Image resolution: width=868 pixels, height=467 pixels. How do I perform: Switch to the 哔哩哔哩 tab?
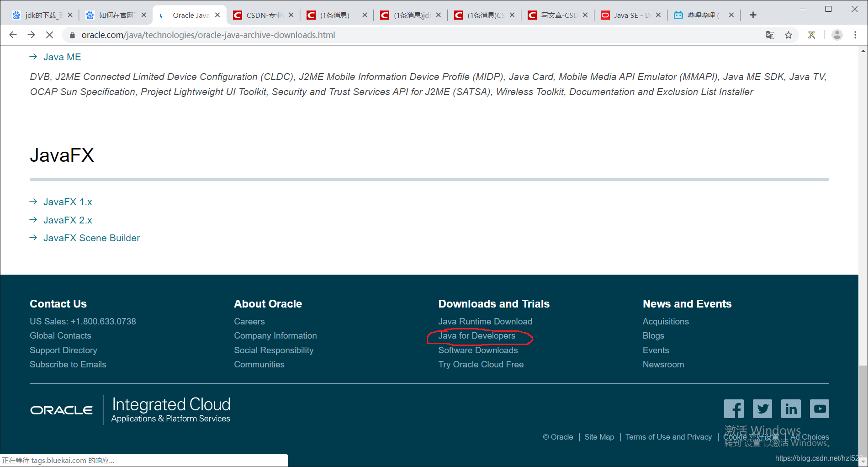click(704, 15)
